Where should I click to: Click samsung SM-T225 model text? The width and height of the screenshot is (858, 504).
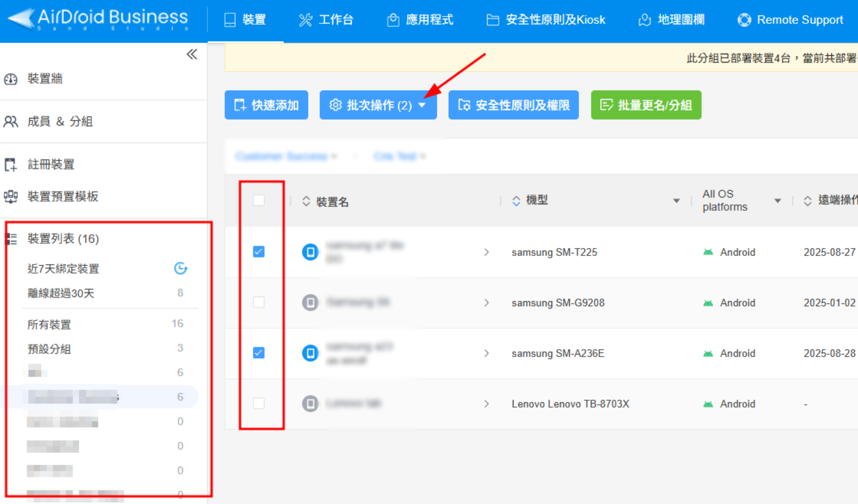555,252
